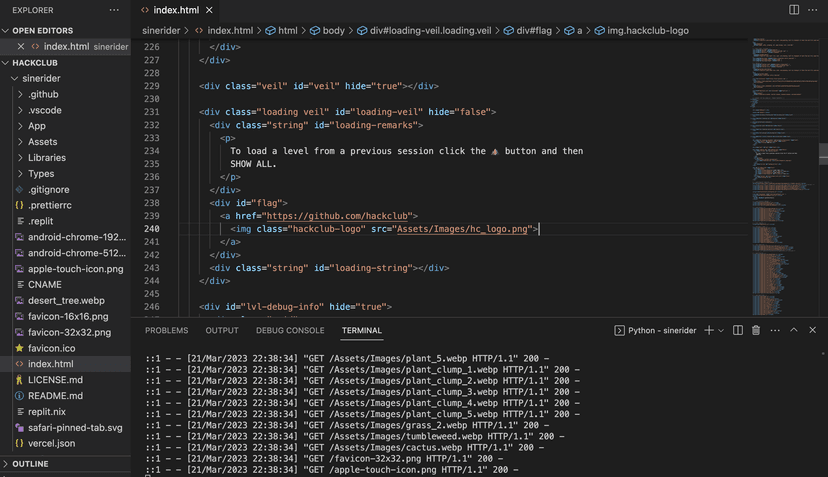Expand the OUTLINE section
This screenshot has width=828, height=477.
point(30,464)
